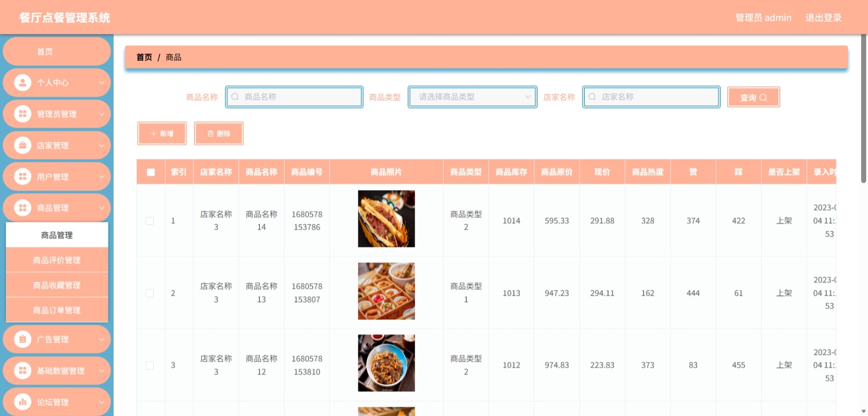Expand 个人中心 menu chevron
This screenshot has width=868, height=416.
click(x=101, y=82)
